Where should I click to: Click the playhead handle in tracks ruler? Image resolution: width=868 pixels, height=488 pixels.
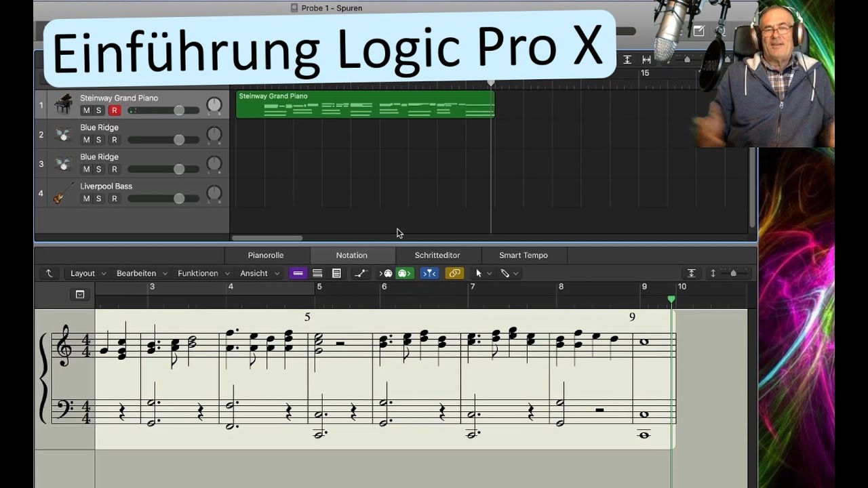pos(491,83)
